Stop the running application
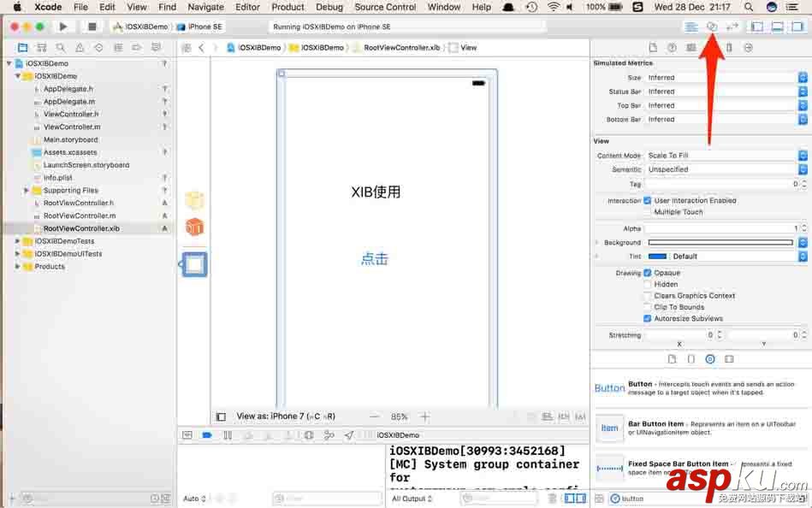 [x=91, y=26]
